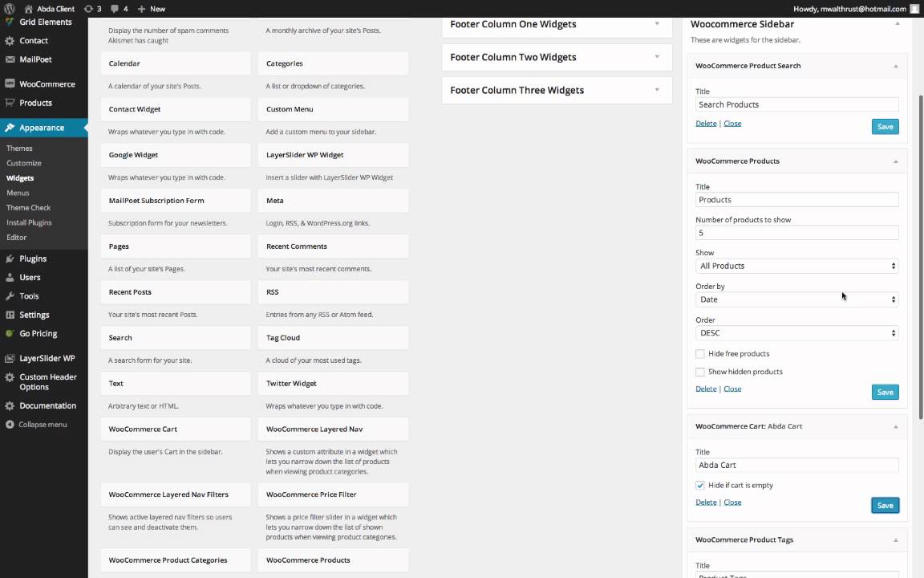This screenshot has height=578, width=924.
Task: Click the New plus icon in admin bar
Action: coord(141,9)
